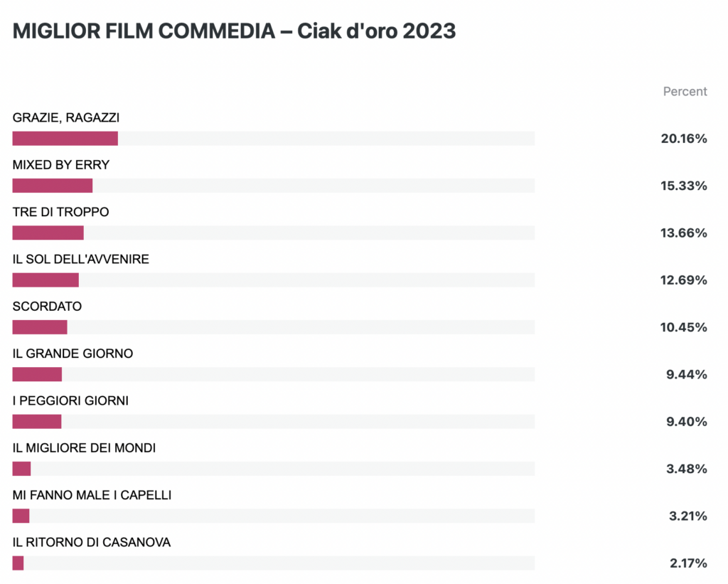Click the MIXED BY ERRY result bar

(274, 186)
